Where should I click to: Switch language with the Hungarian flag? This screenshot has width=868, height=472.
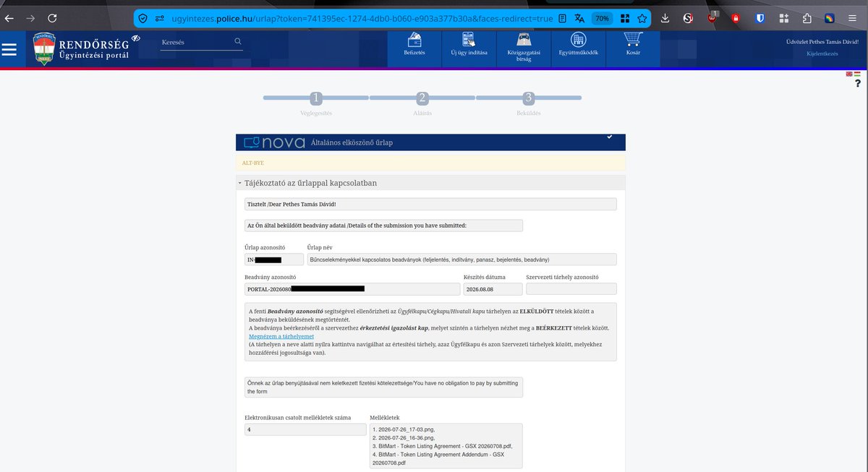coord(857,74)
